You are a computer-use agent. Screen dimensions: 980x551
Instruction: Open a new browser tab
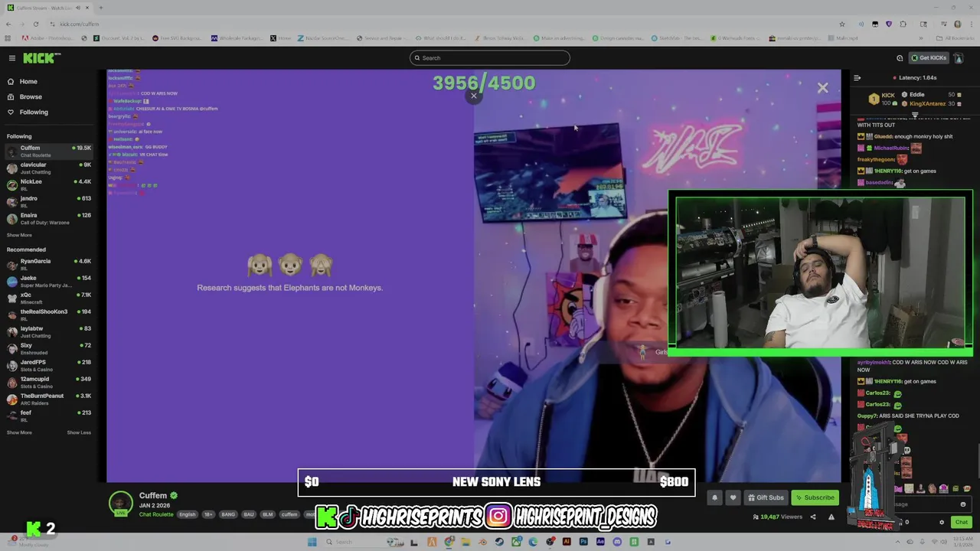100,8
